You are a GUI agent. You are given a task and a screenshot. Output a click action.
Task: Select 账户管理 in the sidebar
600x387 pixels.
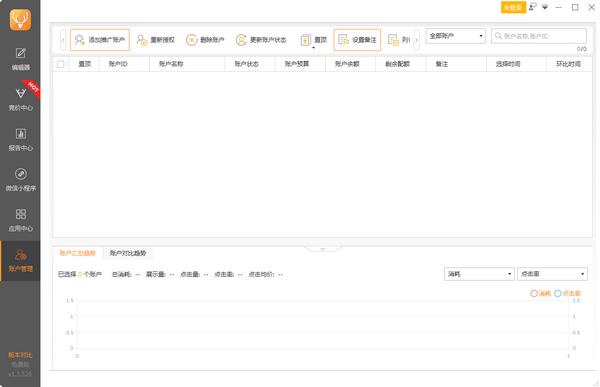[20, 261]
